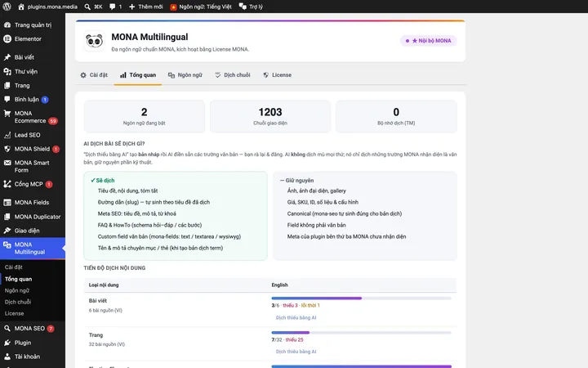Viewport: 588px width, 368px height.
Task: Click the Elementor sidebar icon
Action: point(7,38)
